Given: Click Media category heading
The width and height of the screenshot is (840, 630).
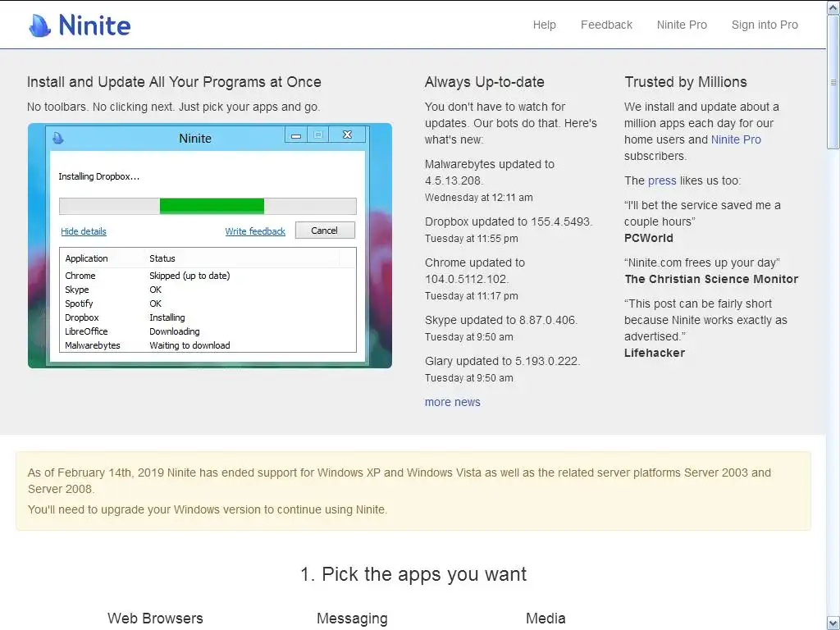Looking at the screenshot, I should pyautogui.click(x=546, y=619).
